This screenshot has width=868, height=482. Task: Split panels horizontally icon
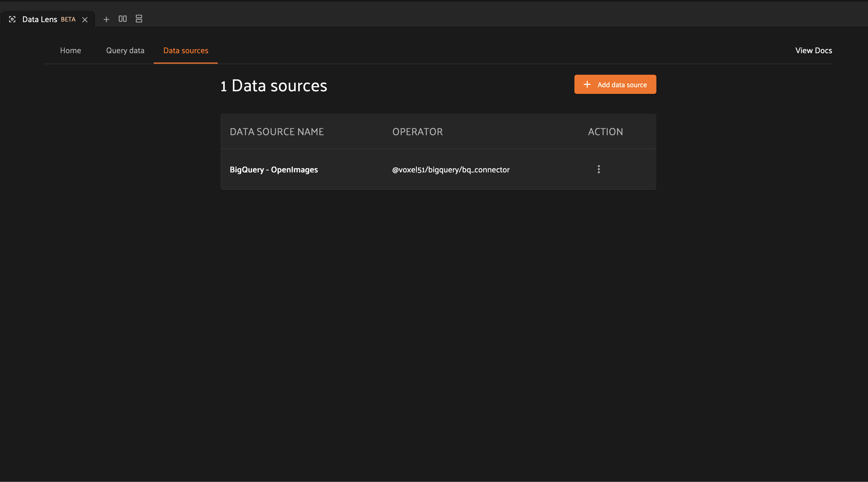pyautogui.click(x=123, y=19)
